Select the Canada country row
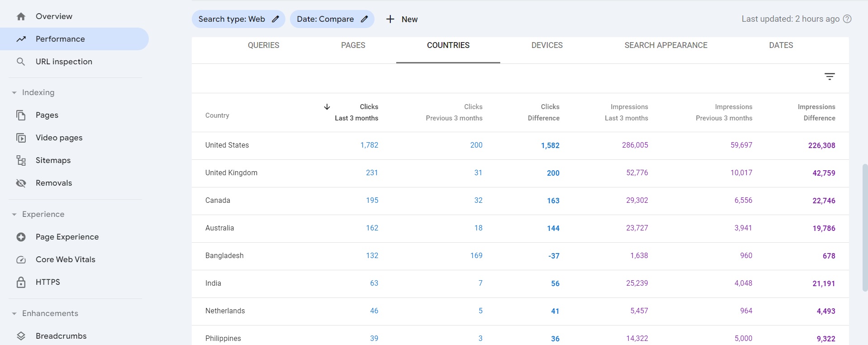Screen dimensions: 868x345 (x=520, y=201)
